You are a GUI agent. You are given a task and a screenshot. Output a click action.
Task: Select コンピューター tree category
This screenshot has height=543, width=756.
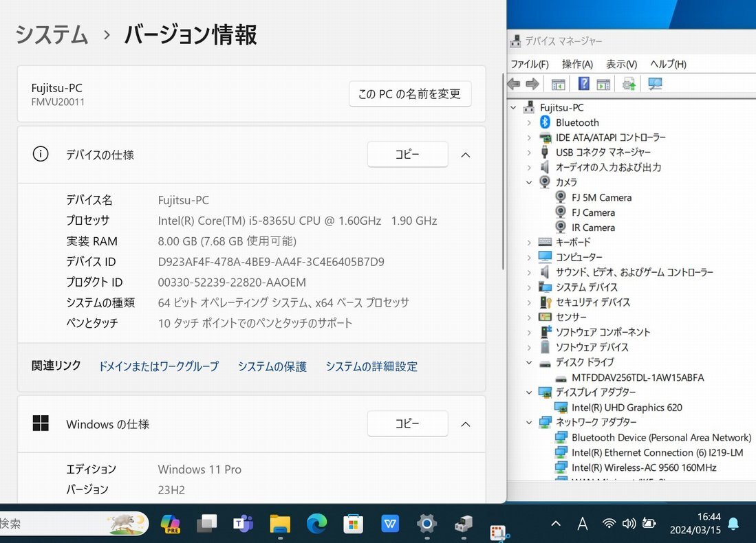pyautogui.click(x=579, y=257)
